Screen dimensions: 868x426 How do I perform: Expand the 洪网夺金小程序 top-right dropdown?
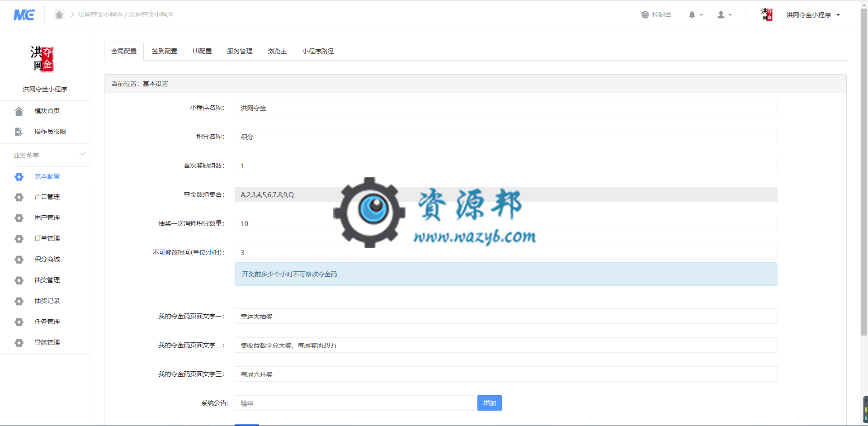coord(813,15)
